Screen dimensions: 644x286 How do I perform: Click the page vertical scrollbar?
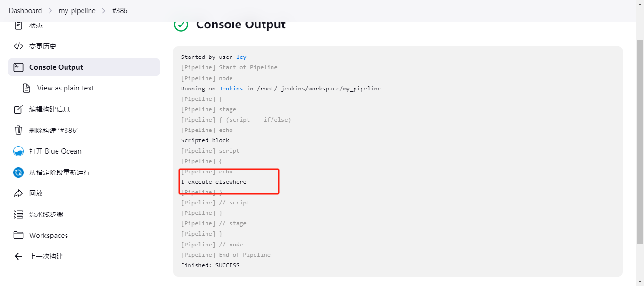(x=640, y=141)
